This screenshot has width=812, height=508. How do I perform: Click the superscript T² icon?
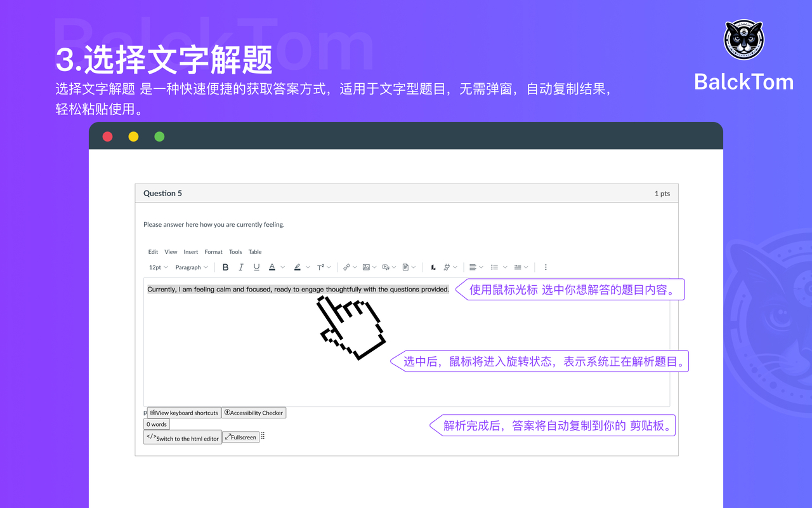[x=321, y=267]
